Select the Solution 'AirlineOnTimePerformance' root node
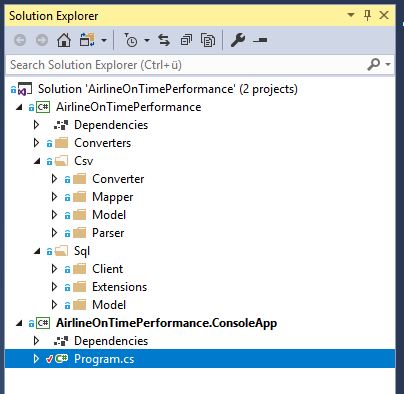This screenshot has width=404, height=394. pos(168,89)
